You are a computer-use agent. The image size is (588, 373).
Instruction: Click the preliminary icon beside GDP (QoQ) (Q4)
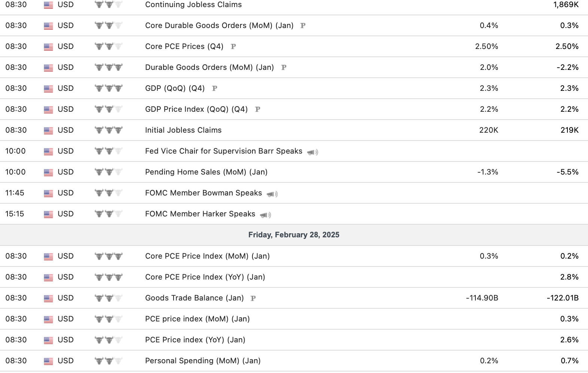pyautogui.click(x=215, y=89)
